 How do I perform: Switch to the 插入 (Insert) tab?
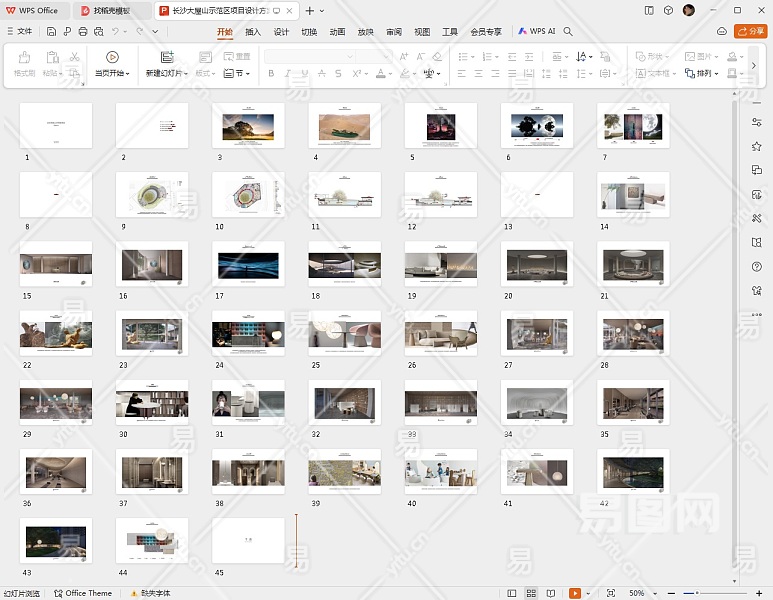tap(253, 32)
